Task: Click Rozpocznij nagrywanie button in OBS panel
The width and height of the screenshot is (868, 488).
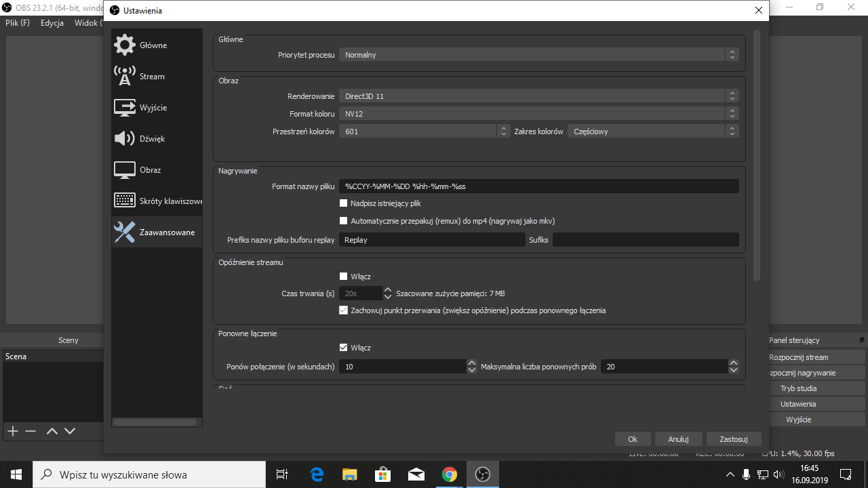Action: (816, 373)
